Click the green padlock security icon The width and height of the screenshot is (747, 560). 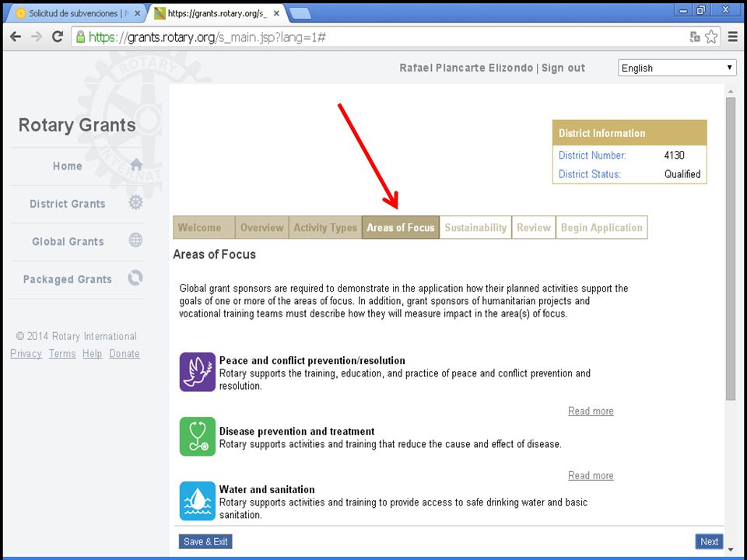tap(80, 37)
